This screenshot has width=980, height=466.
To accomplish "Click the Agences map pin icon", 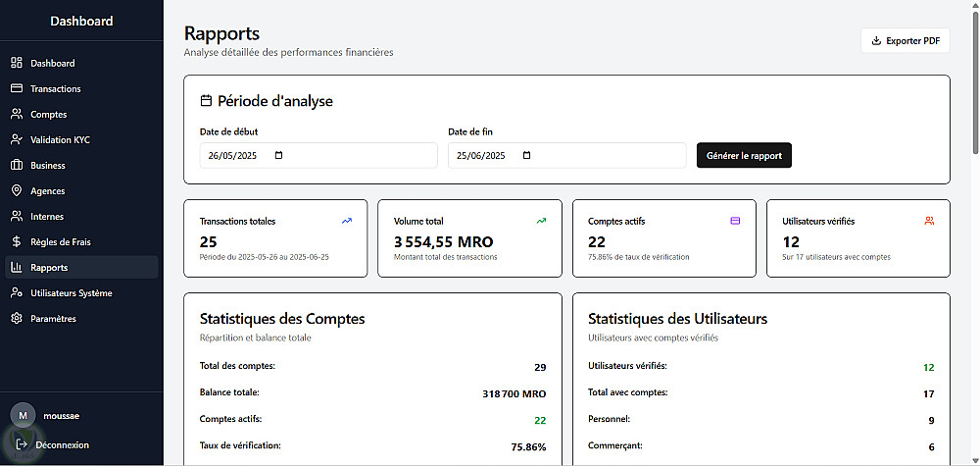I will click(x=17, y=191).
